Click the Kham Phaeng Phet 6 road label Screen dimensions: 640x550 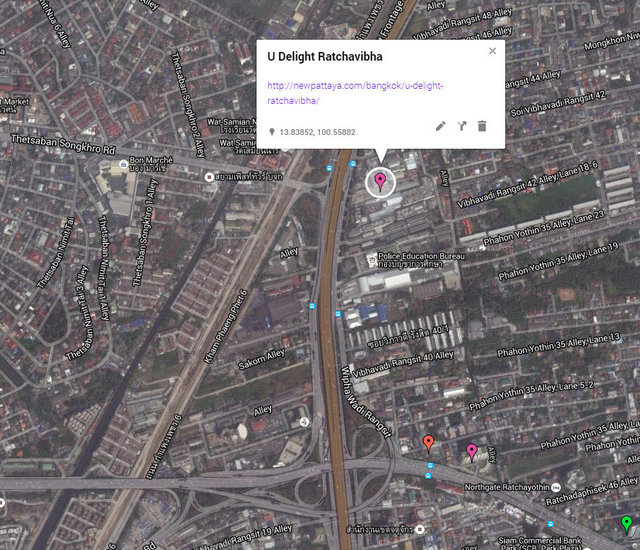[226, 326]
